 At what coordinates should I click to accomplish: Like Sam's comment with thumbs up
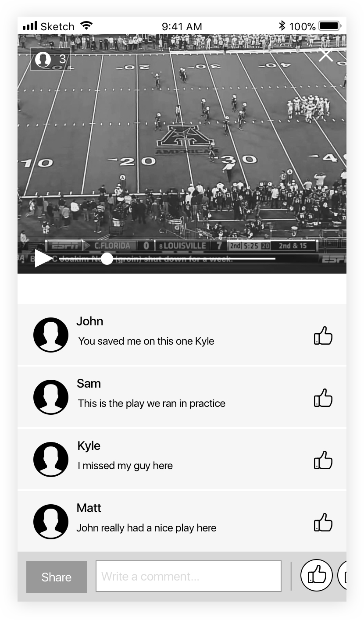tap(323, 398)
